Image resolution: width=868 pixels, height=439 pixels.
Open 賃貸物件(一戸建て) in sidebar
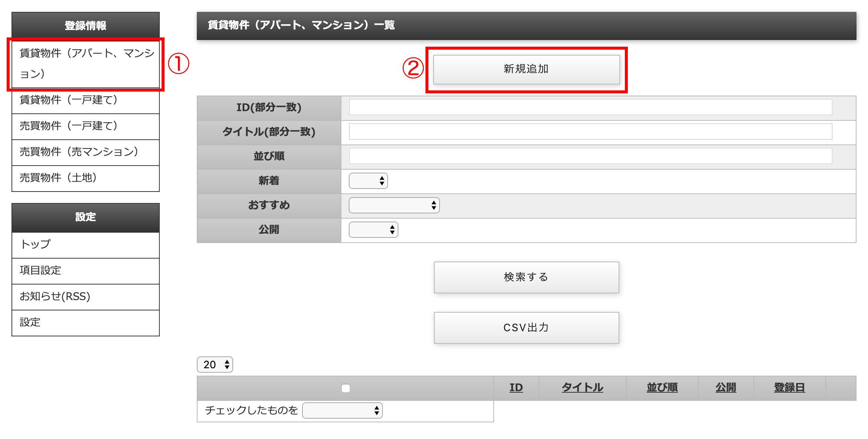[x=85, y=100]
